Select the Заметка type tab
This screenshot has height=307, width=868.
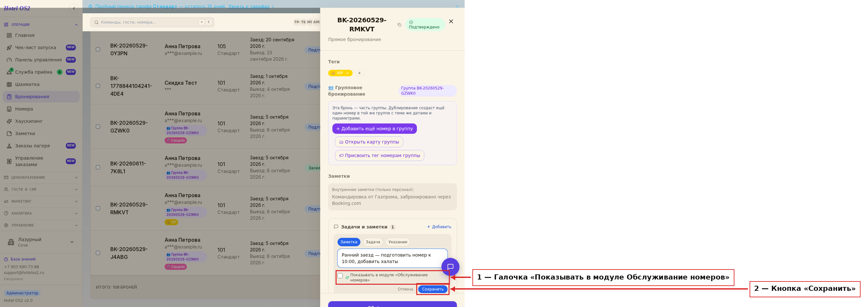click(x=349, y=242)
